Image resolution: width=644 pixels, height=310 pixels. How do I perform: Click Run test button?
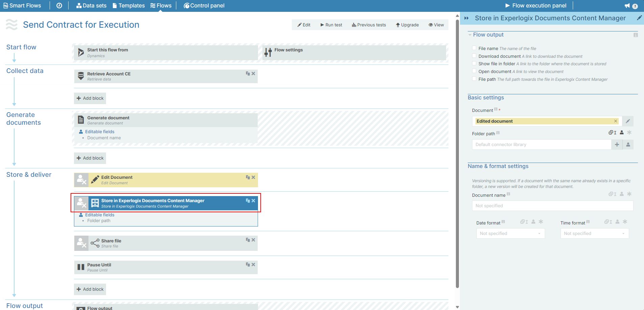click(331, 25)
